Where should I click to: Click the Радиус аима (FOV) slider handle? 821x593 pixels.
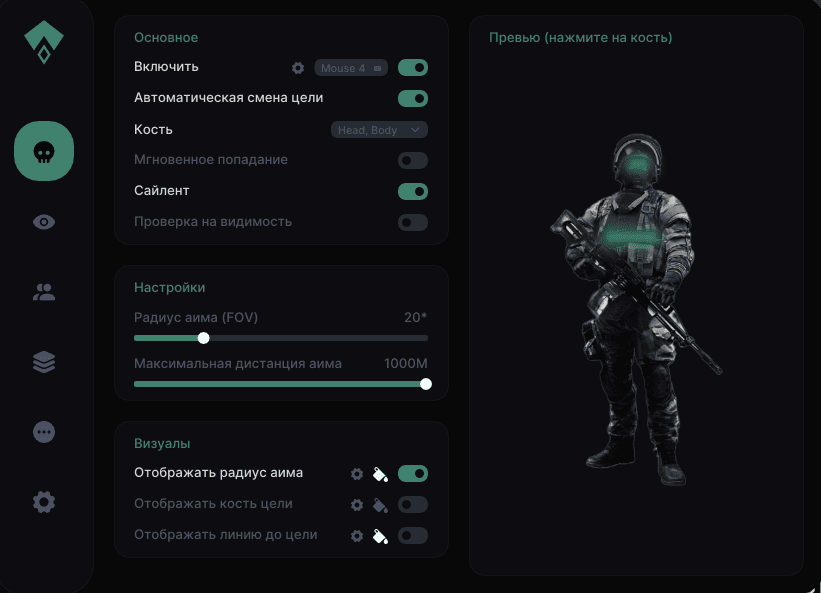204,338
